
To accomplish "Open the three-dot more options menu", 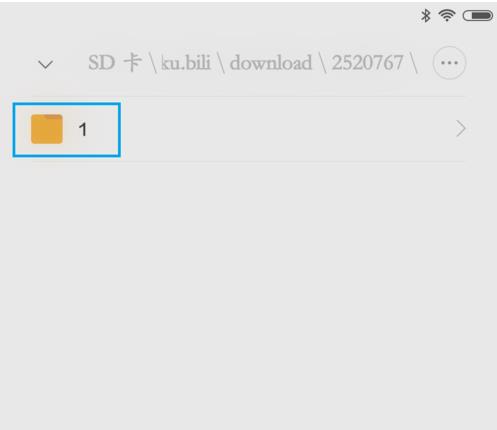I will [x=449, y=63].
